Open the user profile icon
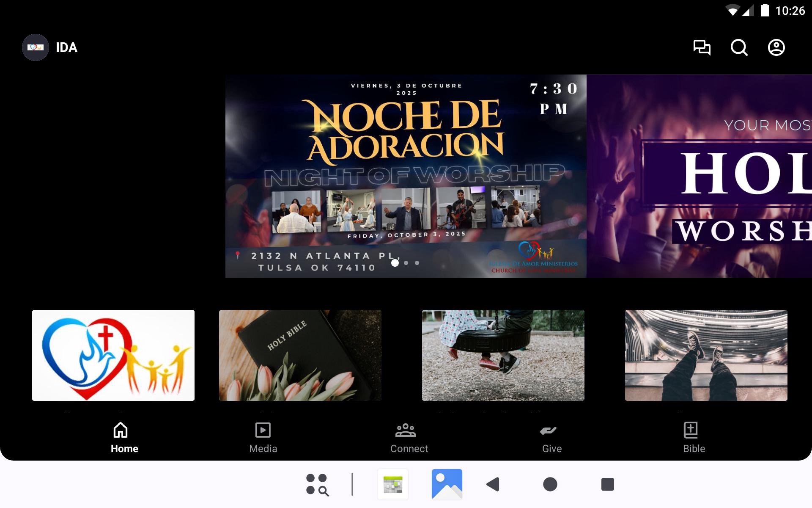Screen dimensions: 812x508 (x=776, y=47)
